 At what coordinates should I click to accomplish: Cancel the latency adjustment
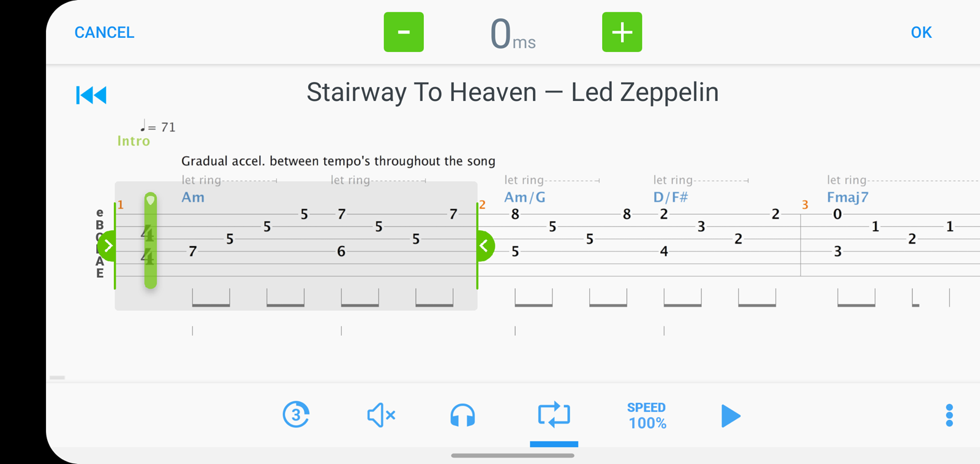click(104, 32)
